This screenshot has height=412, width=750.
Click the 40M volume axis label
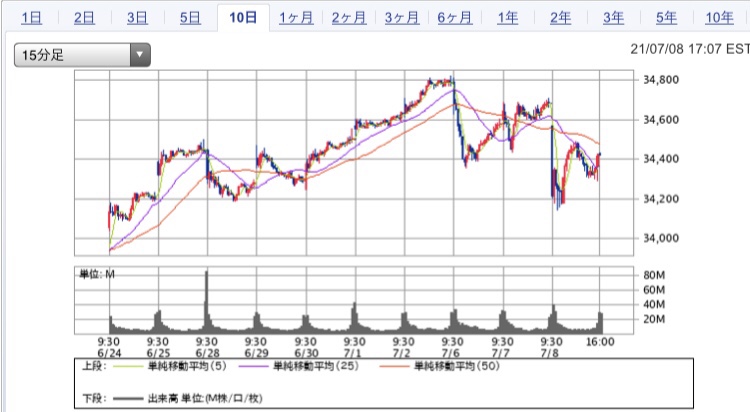coord(654,304)
